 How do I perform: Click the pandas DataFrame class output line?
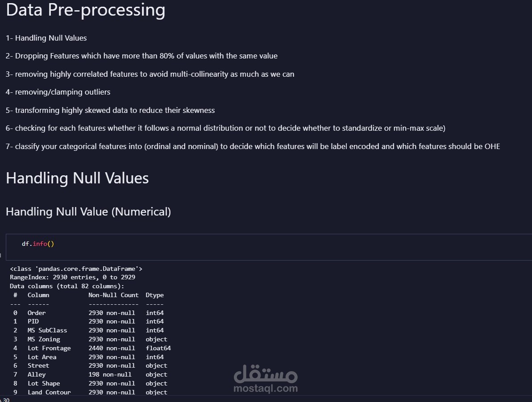[x=76, y=269]
